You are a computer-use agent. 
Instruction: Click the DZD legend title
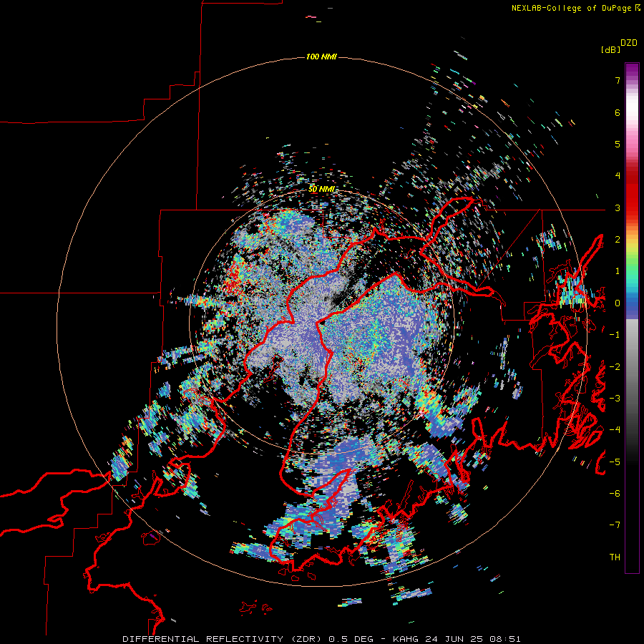point(629,43)
